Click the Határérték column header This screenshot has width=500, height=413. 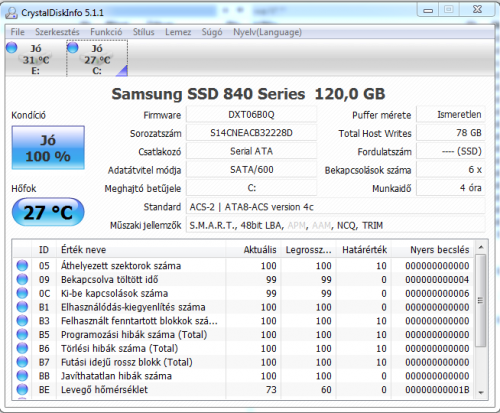point(364,250)
